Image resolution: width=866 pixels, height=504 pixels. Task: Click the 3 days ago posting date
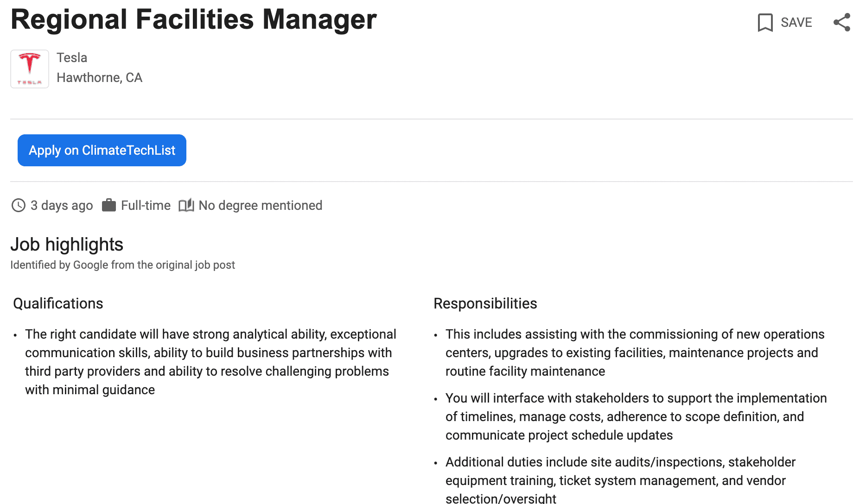[x=62, y=205]
